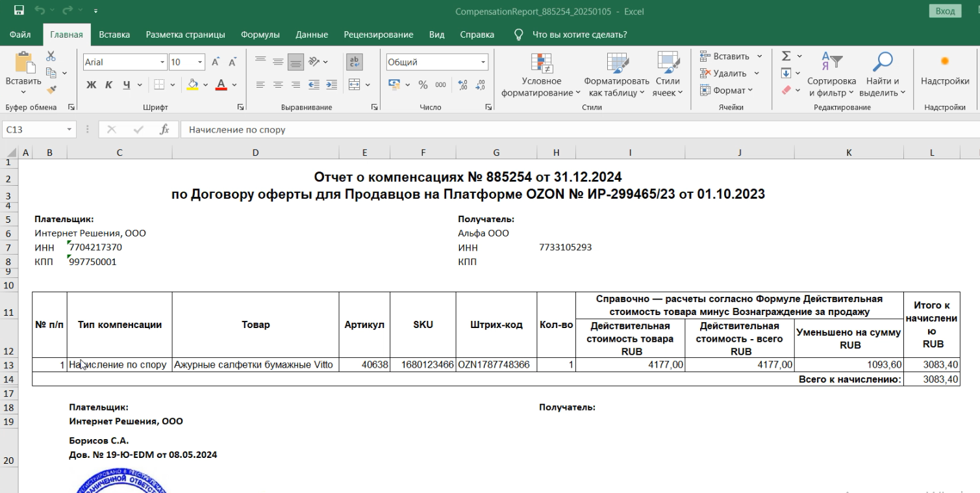Apply percent style to the cell
The height and width of the screenshot is (493, 980).
click(423, 85)
